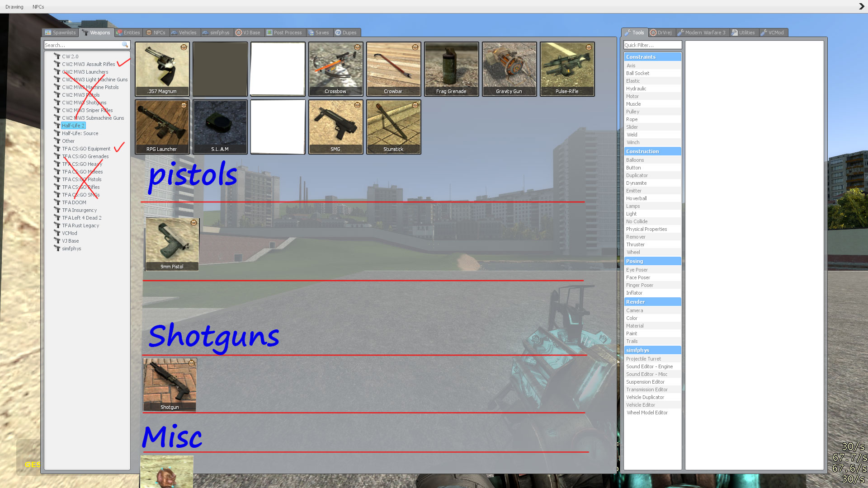The height and width of the screenshot is (488, 868).
Task: Spawn the Crossbow weapon
Action: [x=335, y=69]
